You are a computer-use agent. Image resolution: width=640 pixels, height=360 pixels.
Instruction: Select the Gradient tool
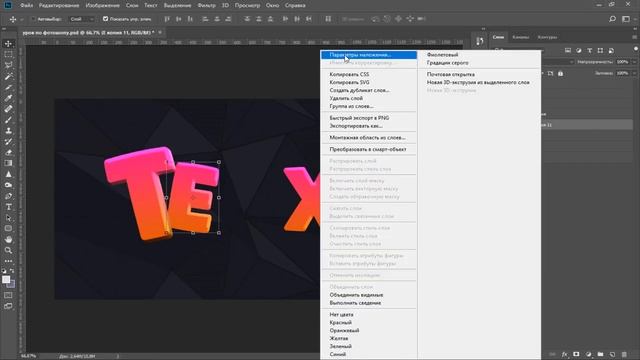coord(8,163)
